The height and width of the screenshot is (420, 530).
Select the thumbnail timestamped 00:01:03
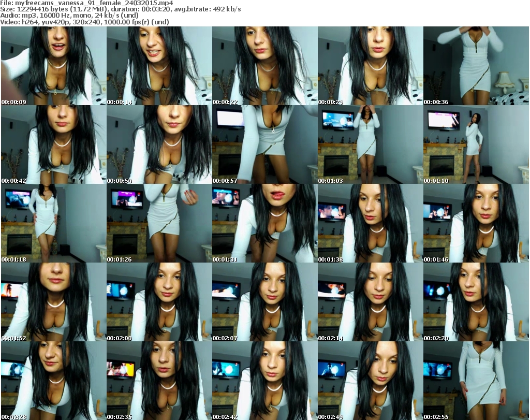(x=370, y=144)
